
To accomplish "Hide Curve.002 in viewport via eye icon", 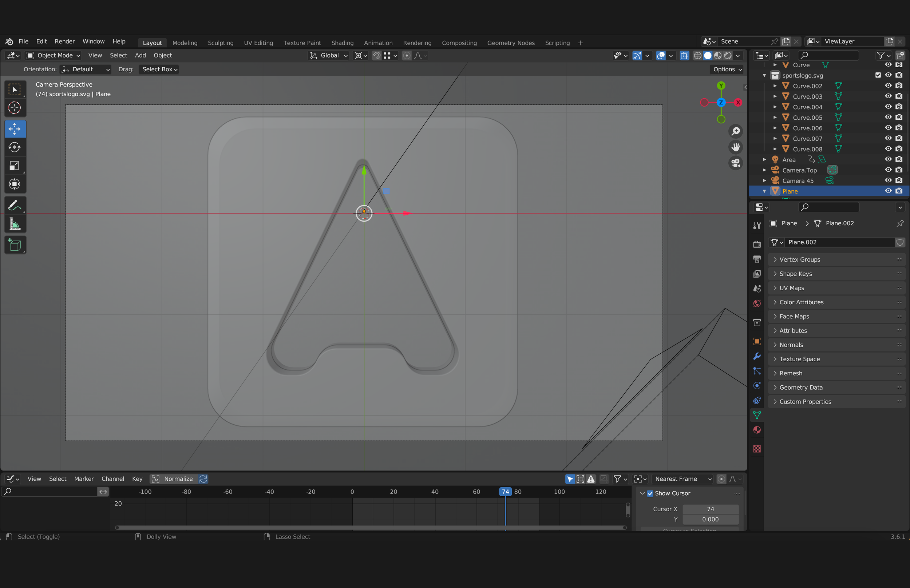I will (888, 86).
